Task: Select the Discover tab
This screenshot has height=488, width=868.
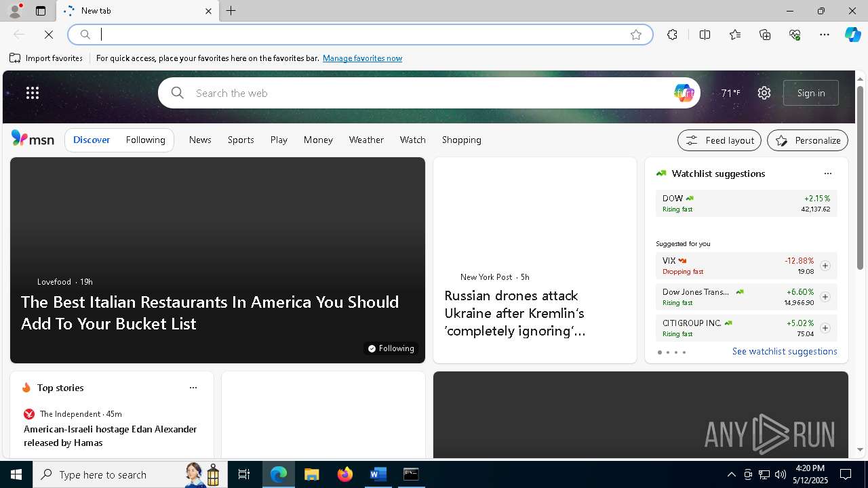Action: (x=92, y=140)
